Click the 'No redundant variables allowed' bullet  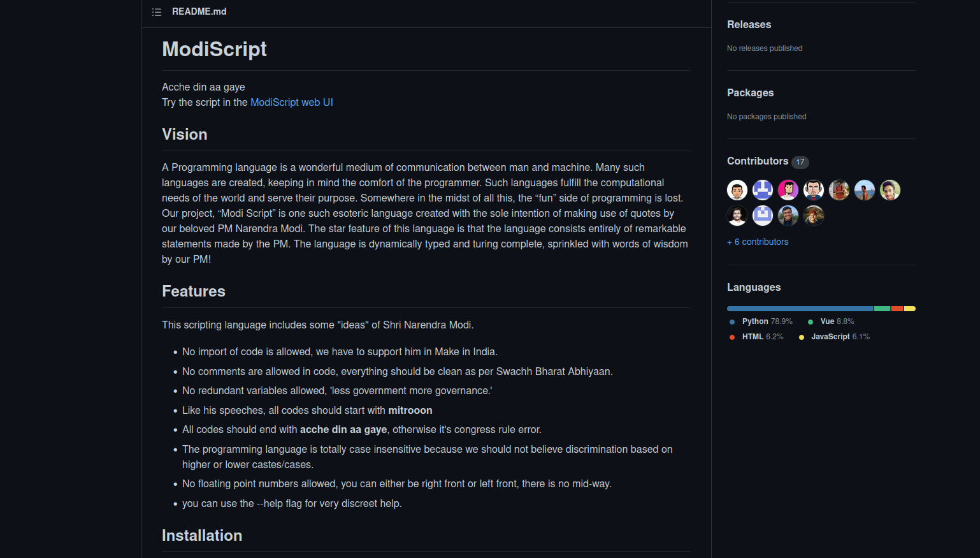tap(337, 391)
